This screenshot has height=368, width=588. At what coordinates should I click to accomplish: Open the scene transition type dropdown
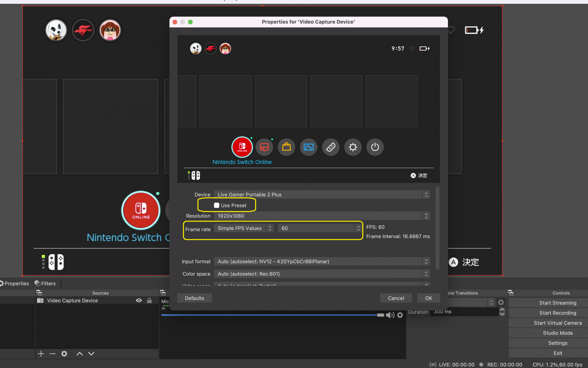click(471, 302)
